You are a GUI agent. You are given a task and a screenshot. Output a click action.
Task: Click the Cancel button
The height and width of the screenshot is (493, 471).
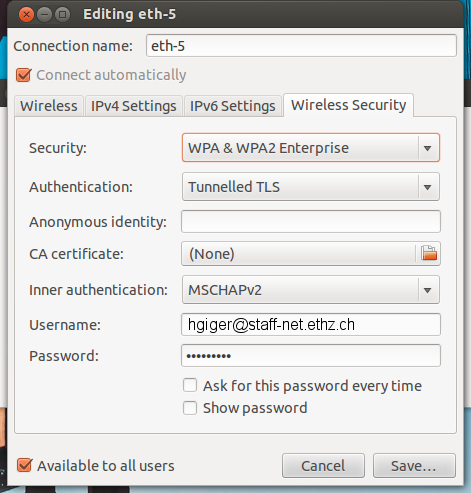coord(323,466)
